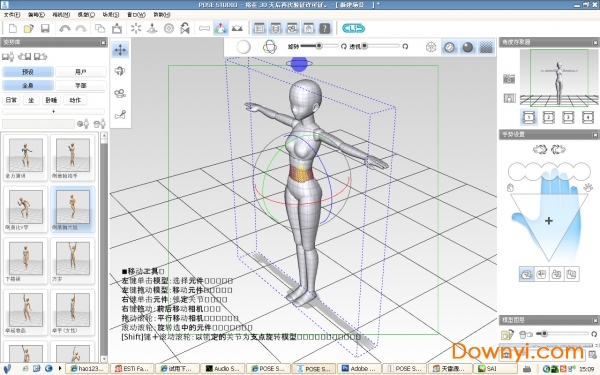Select the bone joint tool in the vertical toolbar
600x375 pixels.
point(120,114)
